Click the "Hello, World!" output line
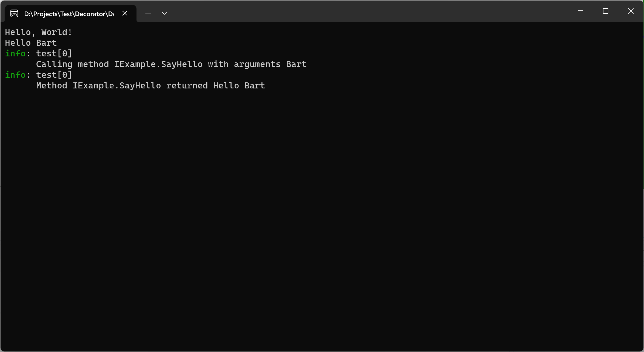Viewport: 644px width, 352px height. pyautogui.click(x=39, y=32)
